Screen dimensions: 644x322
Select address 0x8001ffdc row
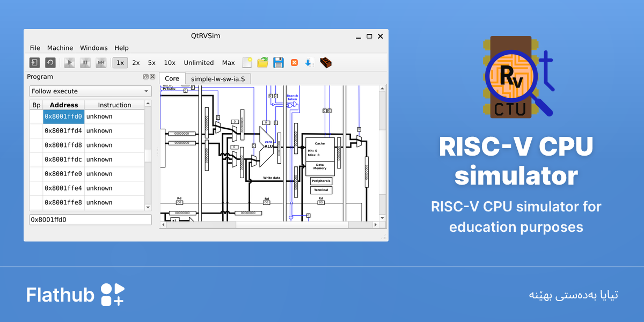87,159
